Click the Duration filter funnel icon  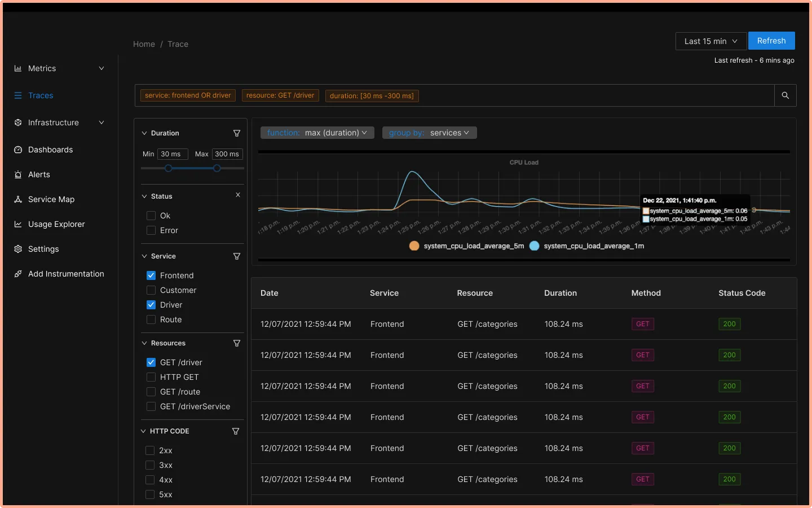click(x=237, y=133)
